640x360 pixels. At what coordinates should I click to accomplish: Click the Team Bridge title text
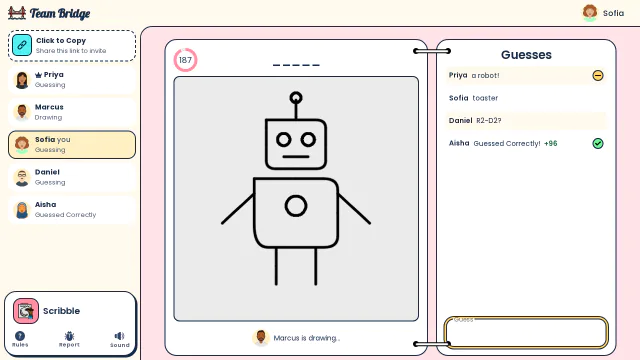tap(60, 13)
